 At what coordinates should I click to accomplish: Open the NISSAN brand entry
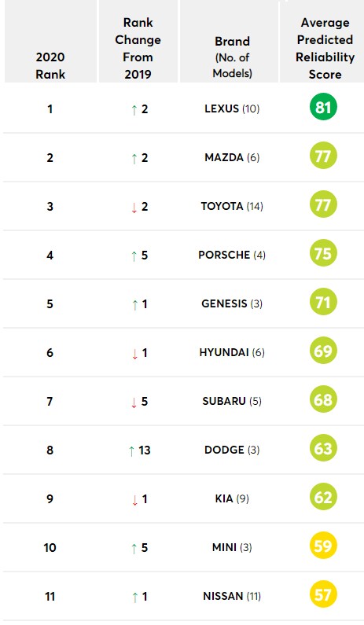pyautogui.click(x=232, y=596)
